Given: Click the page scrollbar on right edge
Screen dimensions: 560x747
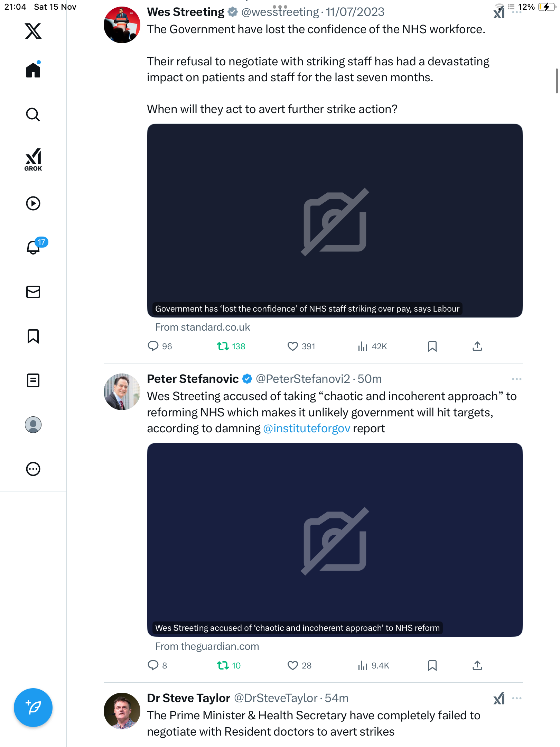Looking at the screenshot, I should click(556, 81).
